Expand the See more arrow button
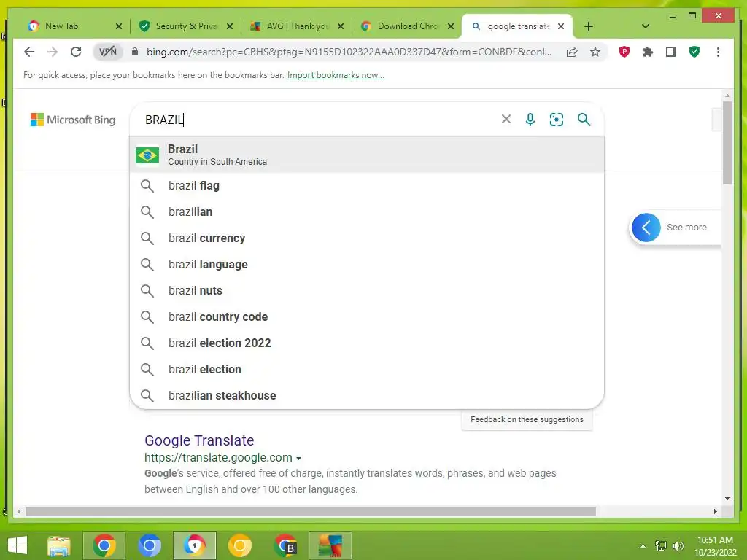This screenshot has width=747, height=560. [x=646, y=227]
